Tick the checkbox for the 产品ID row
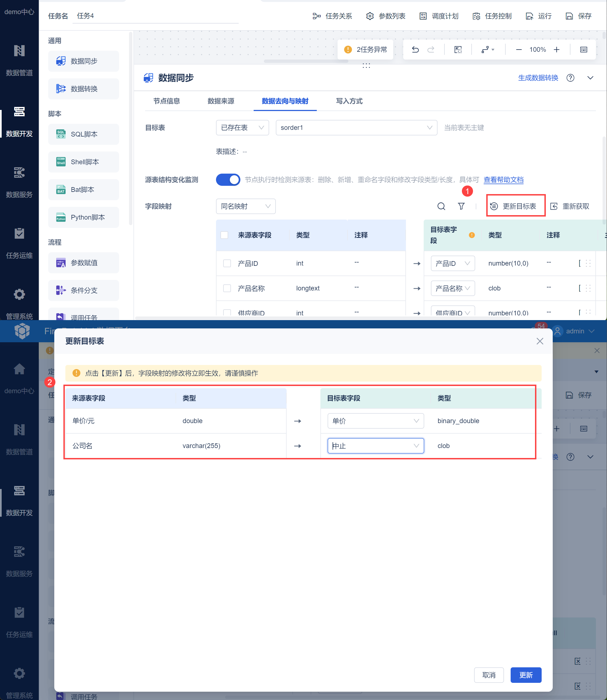Image resolution: width=607 pixels, height=700 pixels. (227, 263)
